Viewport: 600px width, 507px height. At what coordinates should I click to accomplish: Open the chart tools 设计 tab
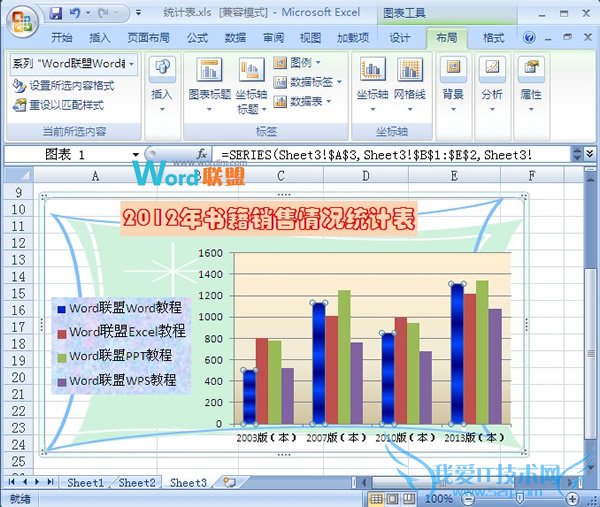click(399, 37)
